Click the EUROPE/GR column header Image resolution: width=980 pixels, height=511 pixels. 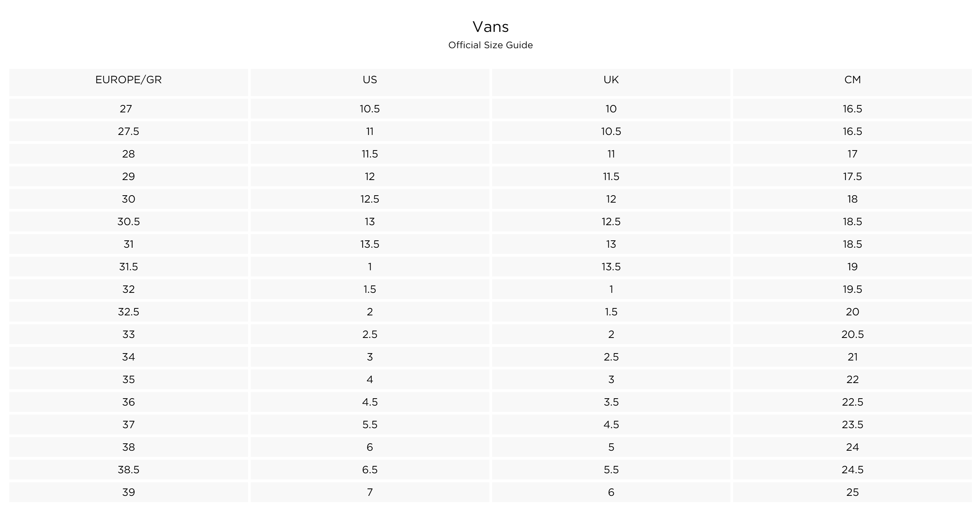tap(128, 82)
